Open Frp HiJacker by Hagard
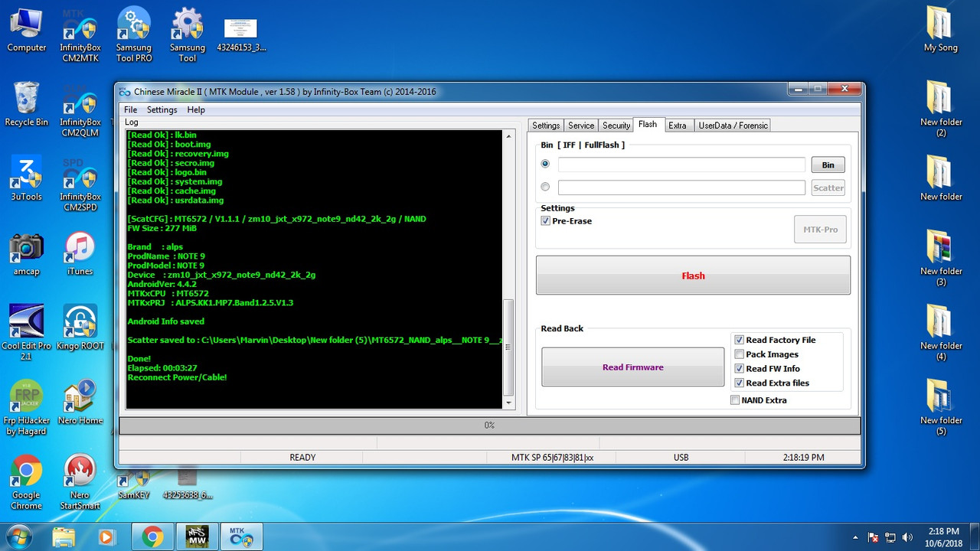 26,407
